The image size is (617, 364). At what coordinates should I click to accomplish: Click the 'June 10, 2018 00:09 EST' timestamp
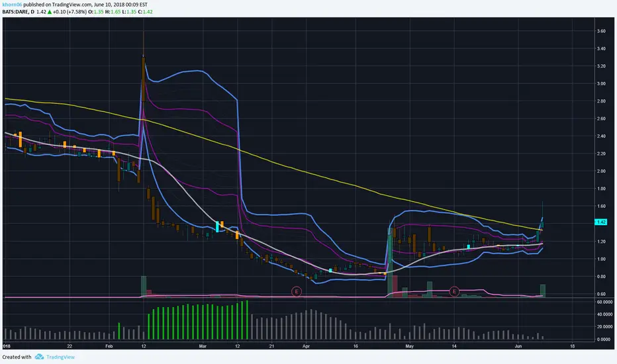point(120,5)
